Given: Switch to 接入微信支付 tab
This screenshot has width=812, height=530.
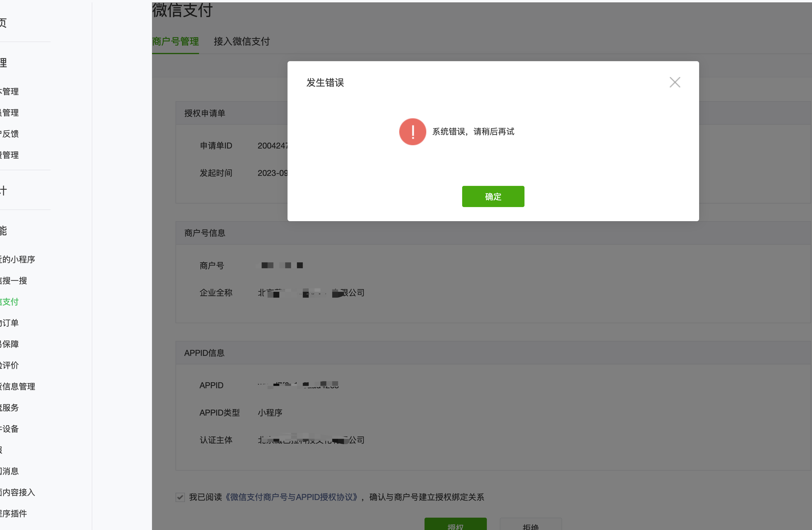Looking at the screenshot, I should pyautogui.click(x=242, y=42).
